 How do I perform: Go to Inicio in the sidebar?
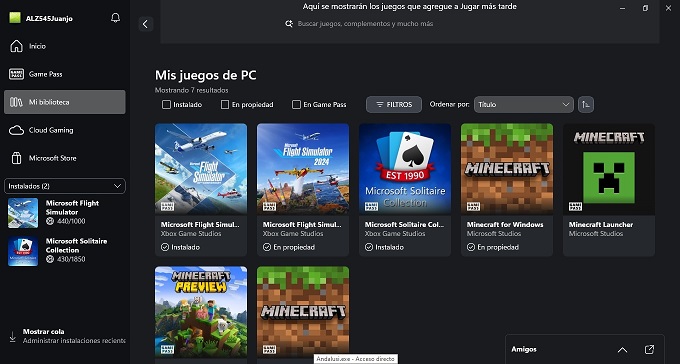[65, 46]
